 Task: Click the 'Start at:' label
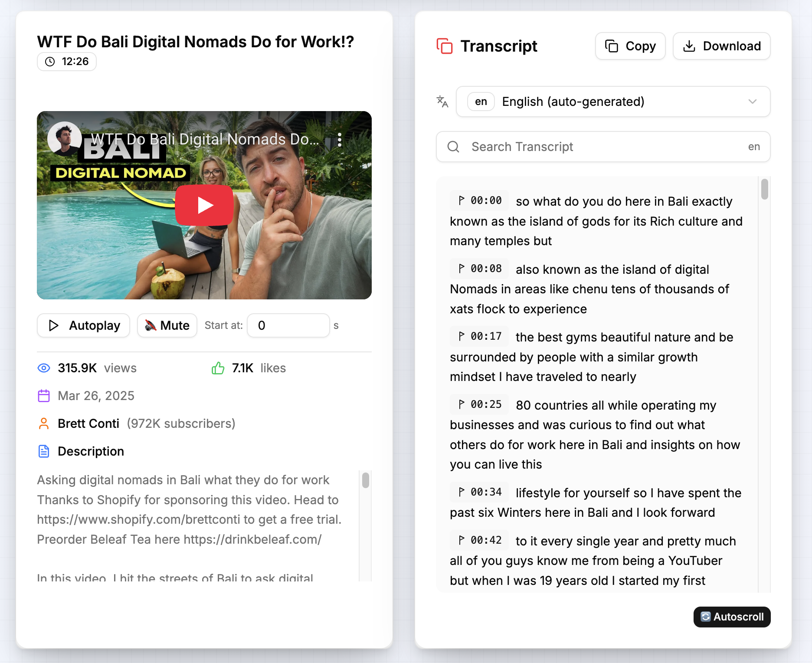click(224, 325)
